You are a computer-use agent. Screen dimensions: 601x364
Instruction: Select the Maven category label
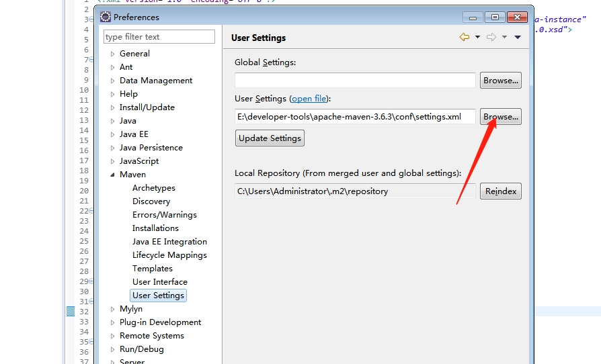132,174
